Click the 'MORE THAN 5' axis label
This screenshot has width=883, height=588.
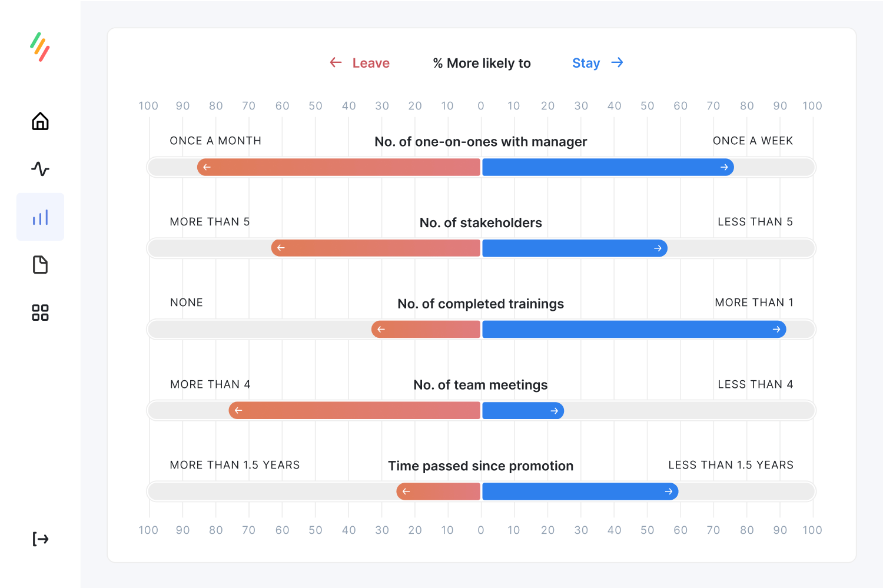[210, 221]
